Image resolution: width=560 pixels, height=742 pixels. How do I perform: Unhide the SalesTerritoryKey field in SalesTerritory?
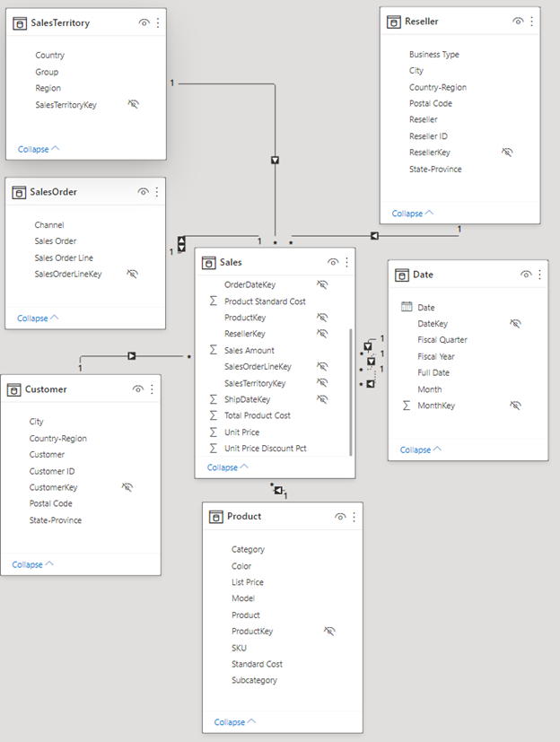click(134, 104)
